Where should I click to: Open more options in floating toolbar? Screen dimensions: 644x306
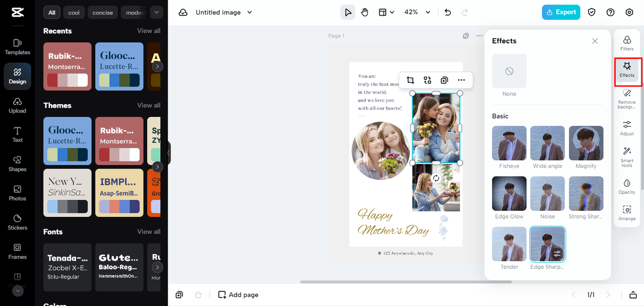pos(461,80)
